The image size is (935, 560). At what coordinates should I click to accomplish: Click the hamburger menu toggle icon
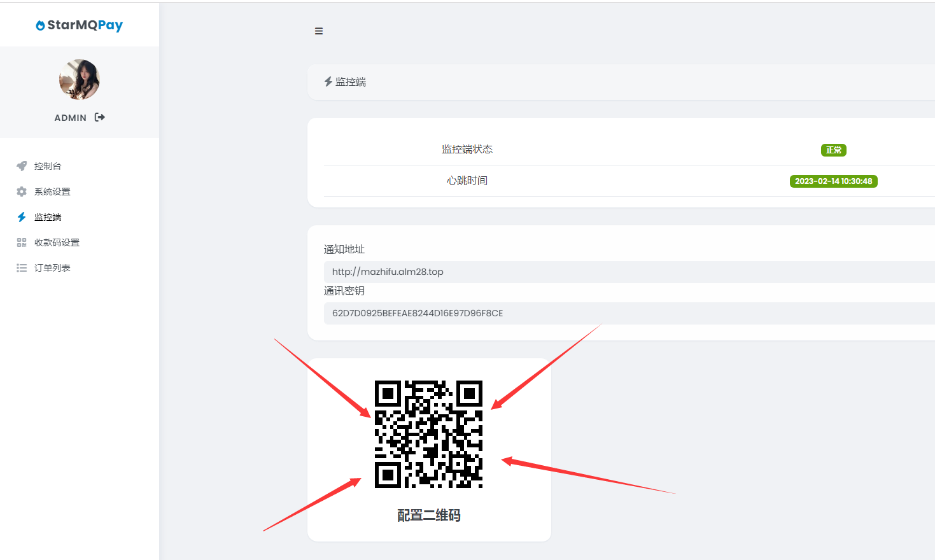coord(319,31)
